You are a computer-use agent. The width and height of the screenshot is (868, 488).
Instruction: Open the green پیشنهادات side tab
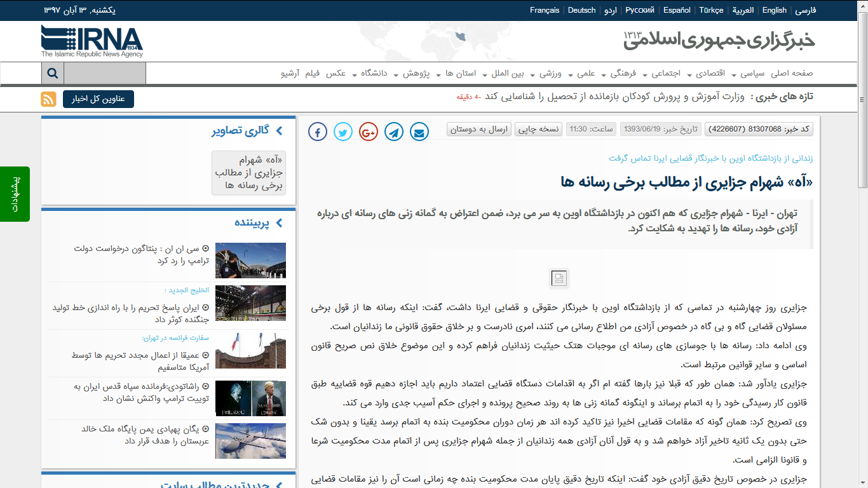15,194
